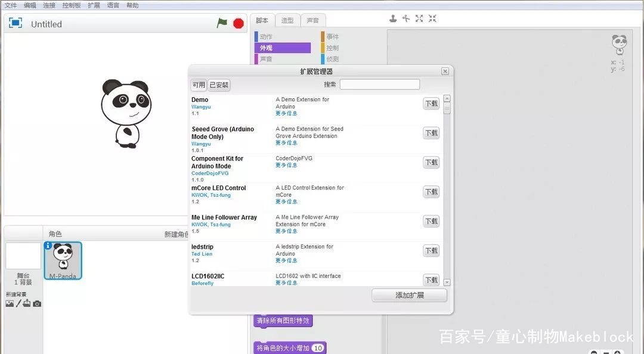Toggle fullscreen stage presentation mode icon
The image size is (644, 354).
click(15, 23)
